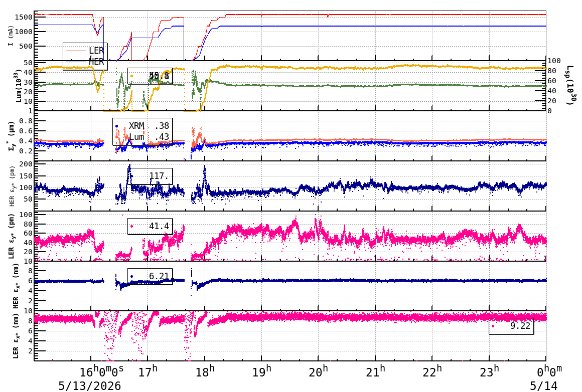Click the 117. value box
This screenshot has width=582, height=392.
pos(150,176)
